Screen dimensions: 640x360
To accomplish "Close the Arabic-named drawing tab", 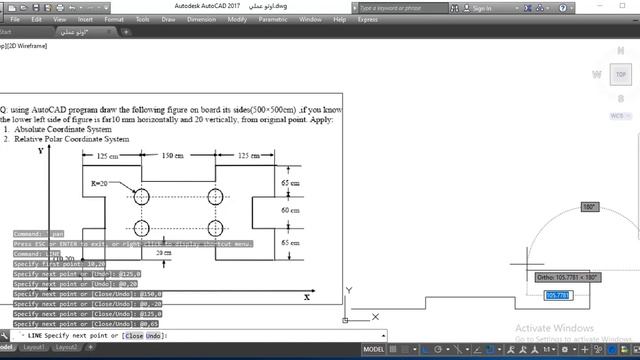I will coord(109,32).
